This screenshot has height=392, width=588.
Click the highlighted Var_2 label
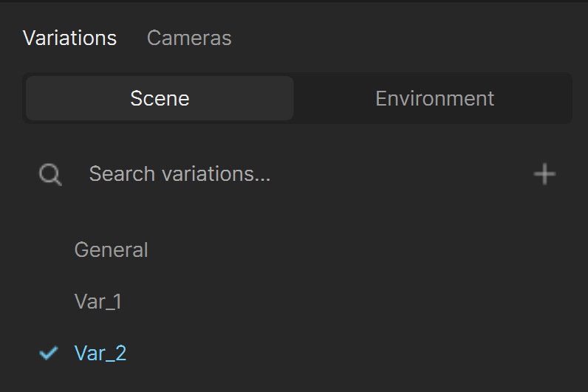[100, 353]
